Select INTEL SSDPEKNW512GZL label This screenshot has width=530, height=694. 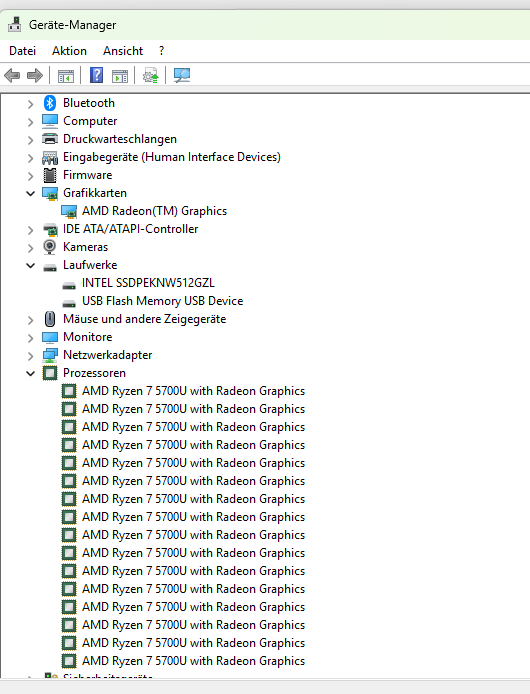click(x=148, y=283)
